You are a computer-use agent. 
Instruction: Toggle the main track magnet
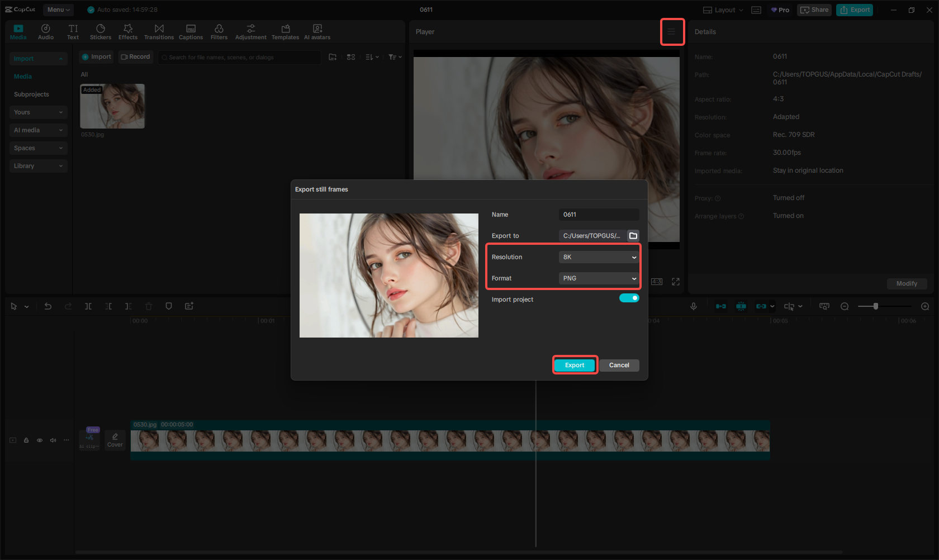pos(721,306)
